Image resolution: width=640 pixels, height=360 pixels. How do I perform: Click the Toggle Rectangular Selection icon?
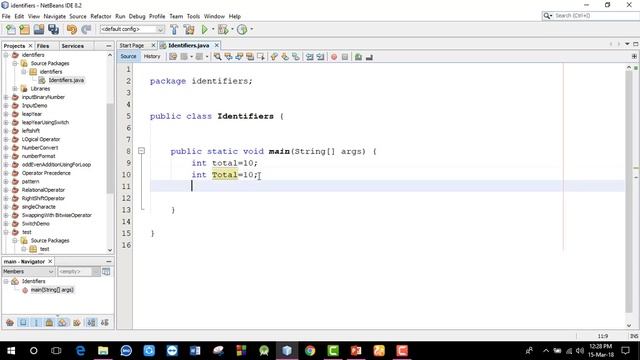260,57
